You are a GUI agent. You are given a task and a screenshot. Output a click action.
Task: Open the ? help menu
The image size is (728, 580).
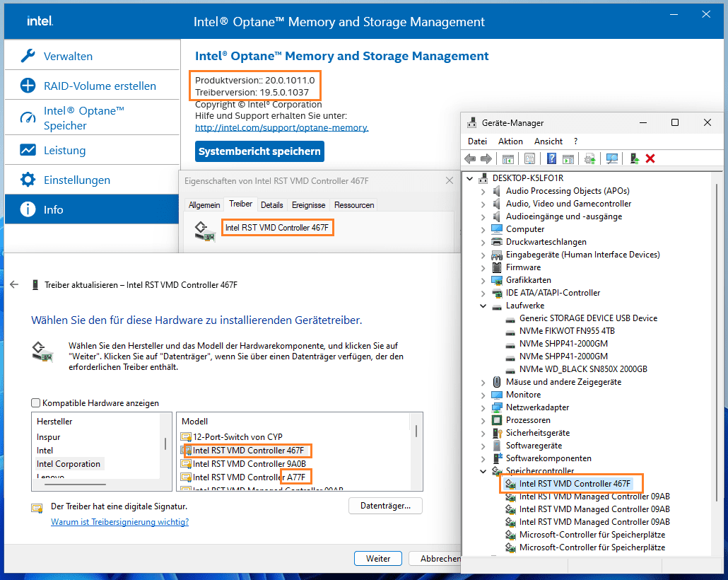pyautogui.click(x=576, y=141)
